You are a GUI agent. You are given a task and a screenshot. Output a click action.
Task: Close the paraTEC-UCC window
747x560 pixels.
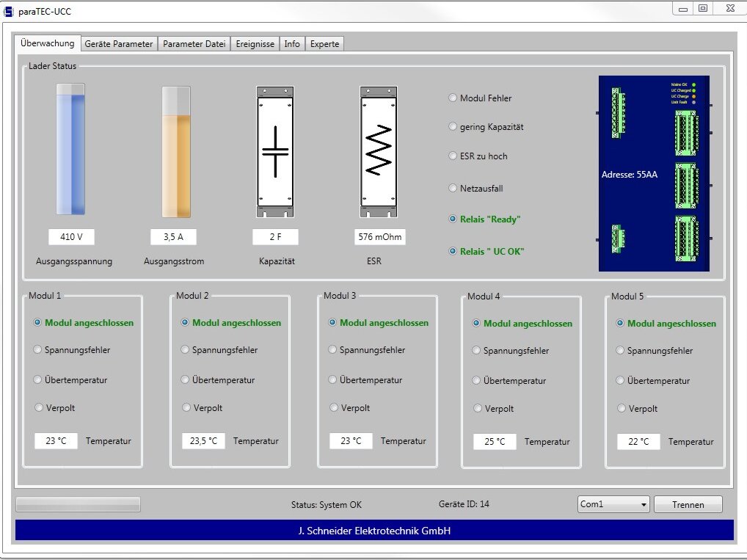[730, 8]
